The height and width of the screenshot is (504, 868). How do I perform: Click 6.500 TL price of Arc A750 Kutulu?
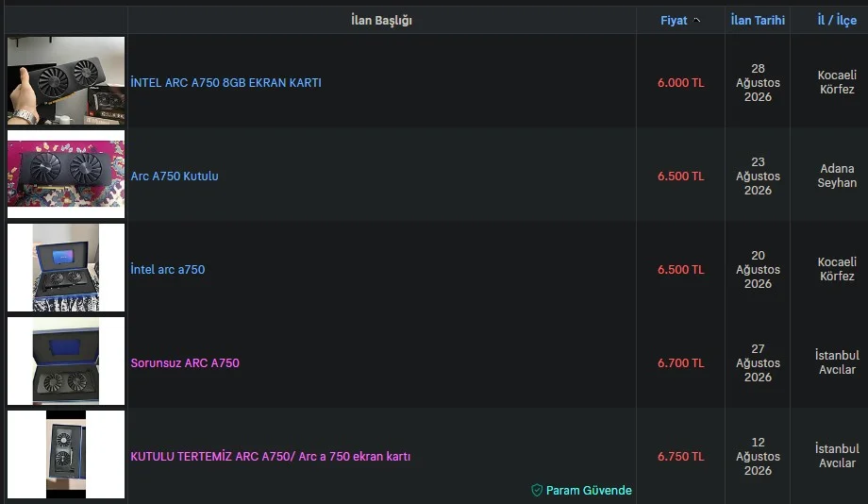(x=681, y=176)
